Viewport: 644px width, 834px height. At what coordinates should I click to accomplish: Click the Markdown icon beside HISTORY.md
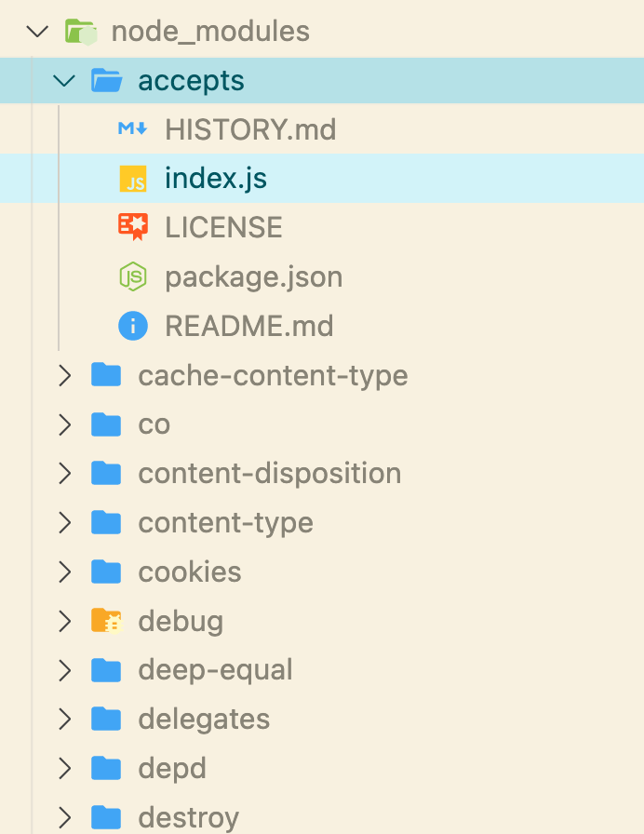click(x=132, y=128)
